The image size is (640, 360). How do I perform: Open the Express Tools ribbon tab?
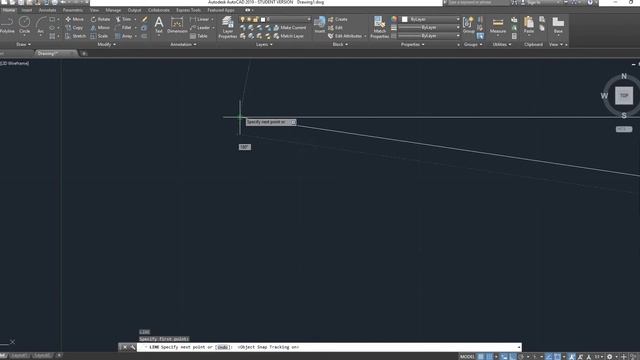coord(188,10)
